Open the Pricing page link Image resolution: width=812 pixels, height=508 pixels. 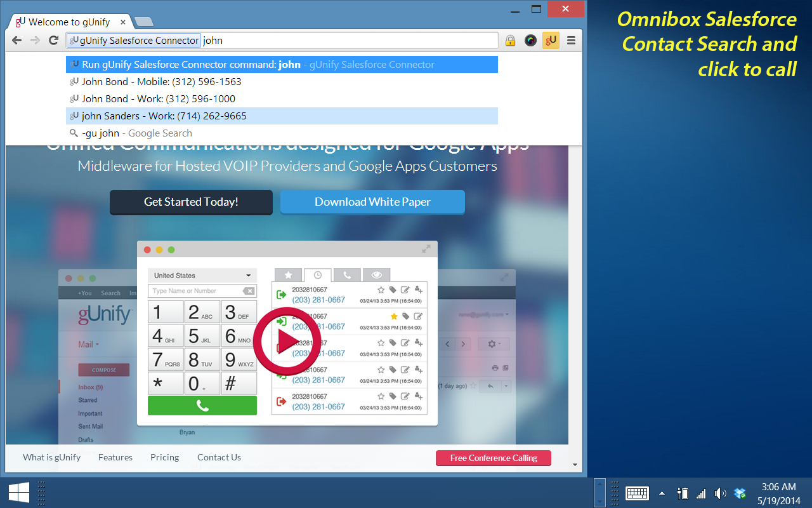165,457
